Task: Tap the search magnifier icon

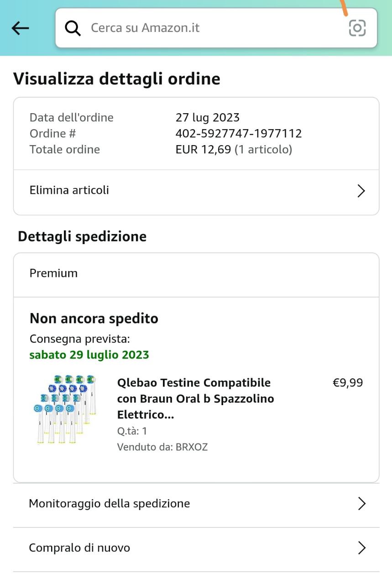Action: click(73, 28)
